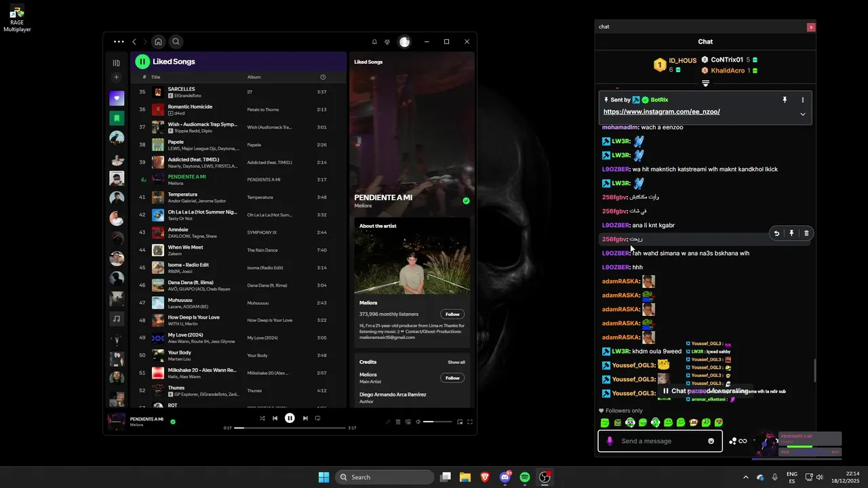Seek on song progress bar

click(290, 428)
